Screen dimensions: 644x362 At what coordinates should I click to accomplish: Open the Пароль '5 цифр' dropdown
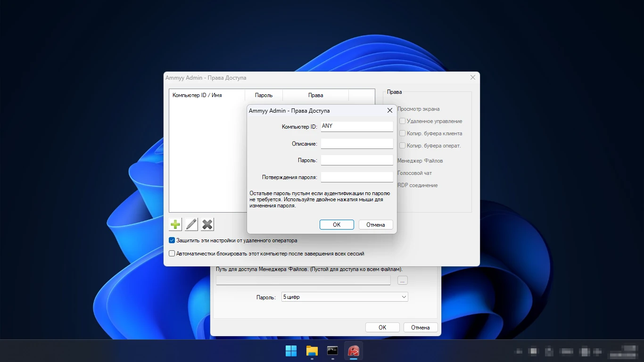pyautogui.click(x=345, y=297)
